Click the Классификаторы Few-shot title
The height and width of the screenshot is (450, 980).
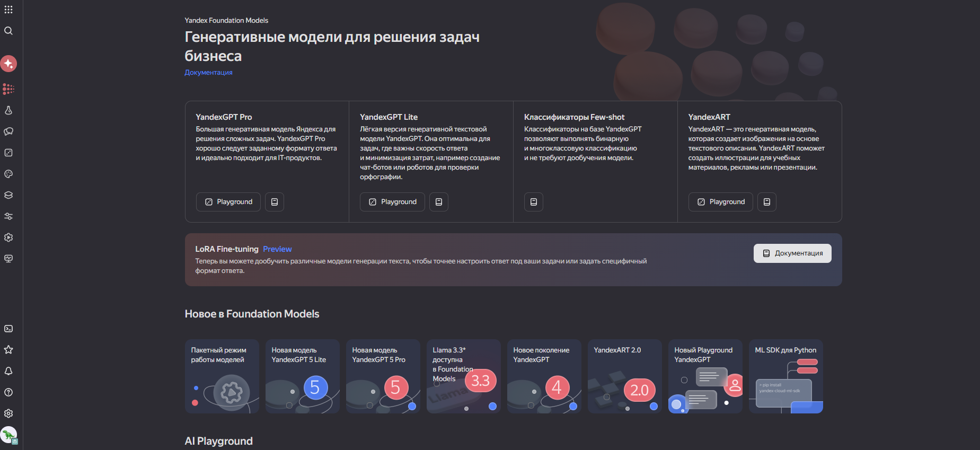[x=574, y=117]
